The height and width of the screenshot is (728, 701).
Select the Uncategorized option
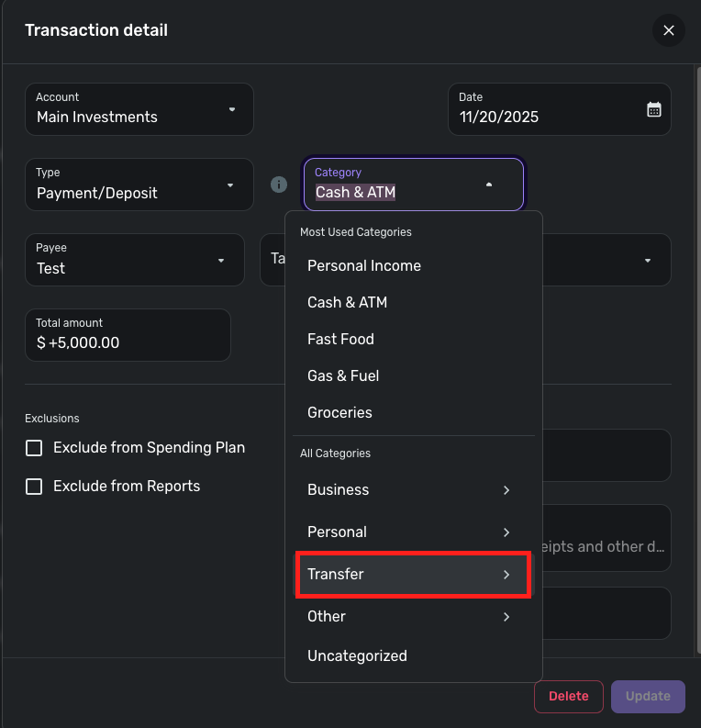point(357,656)
